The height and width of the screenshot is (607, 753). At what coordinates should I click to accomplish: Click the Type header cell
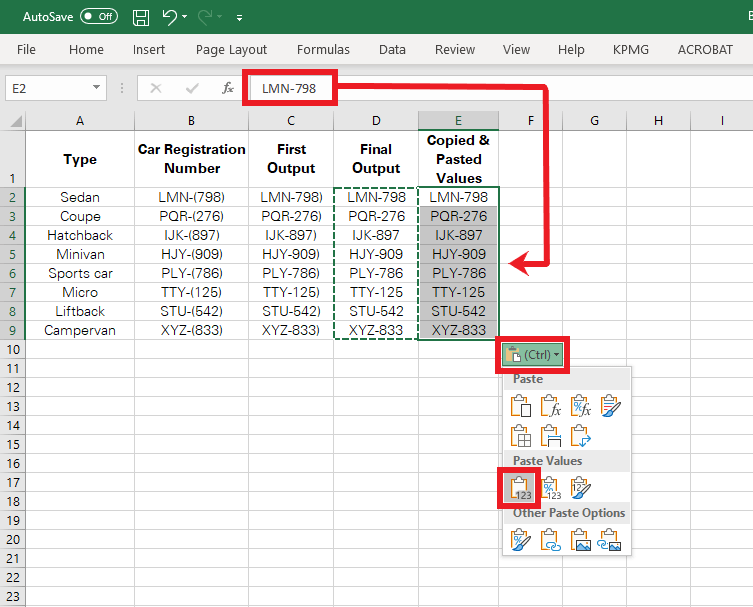pyautogui.click(x=80, y=158)
